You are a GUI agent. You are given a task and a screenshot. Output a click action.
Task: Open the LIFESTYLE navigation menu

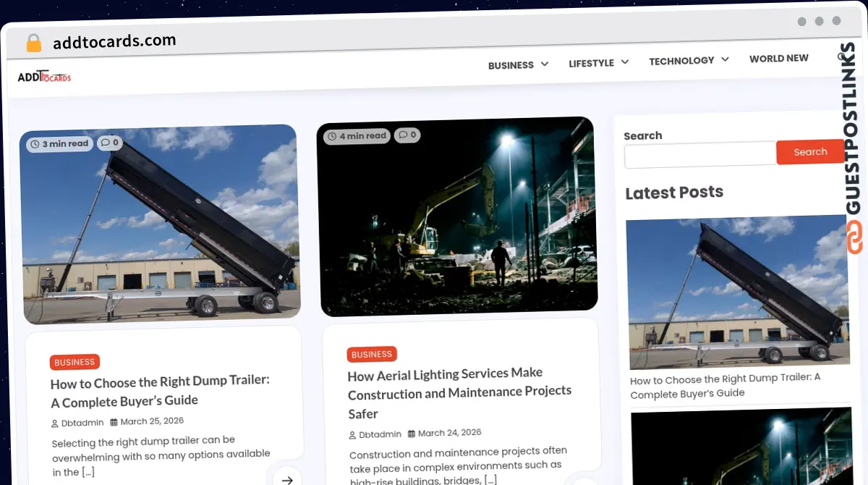pyautogui.click(x=591, y=63)
